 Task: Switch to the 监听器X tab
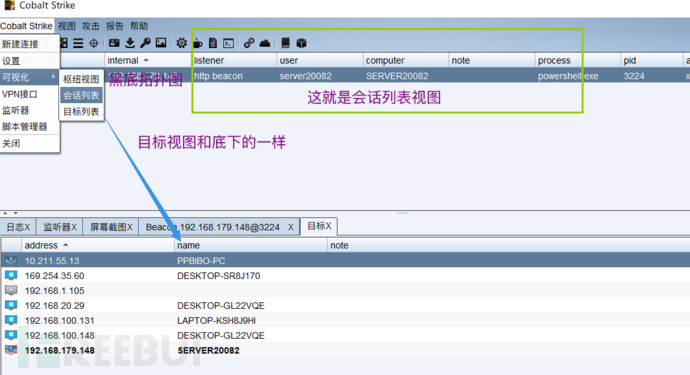(59, 227)
